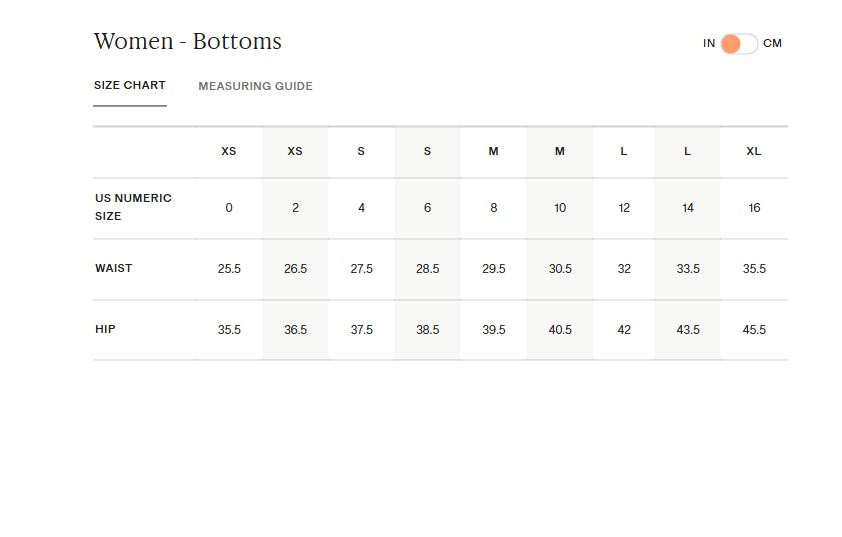Select US numeric size 0 cell
842x537 pixels.
(x=229, y=208)
